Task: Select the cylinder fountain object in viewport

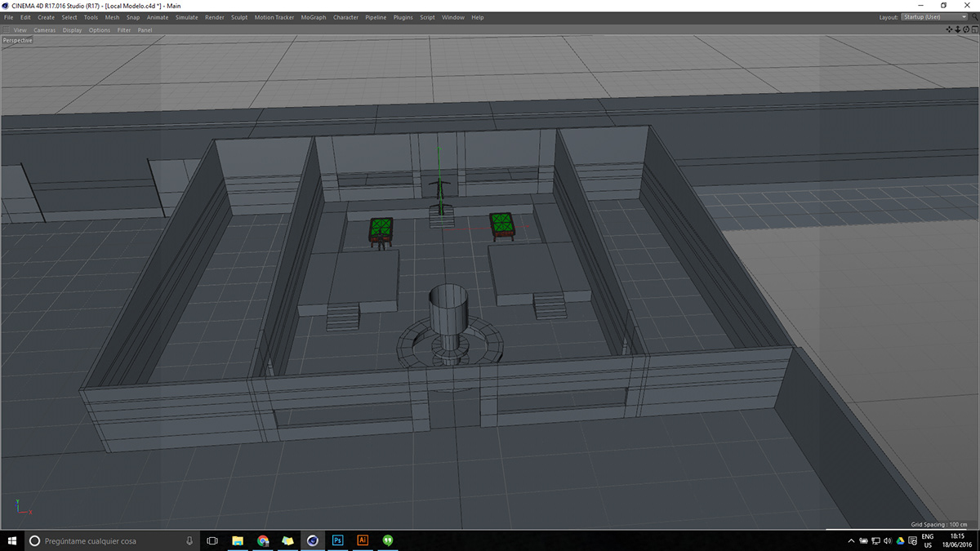Action: coord(448,314)
